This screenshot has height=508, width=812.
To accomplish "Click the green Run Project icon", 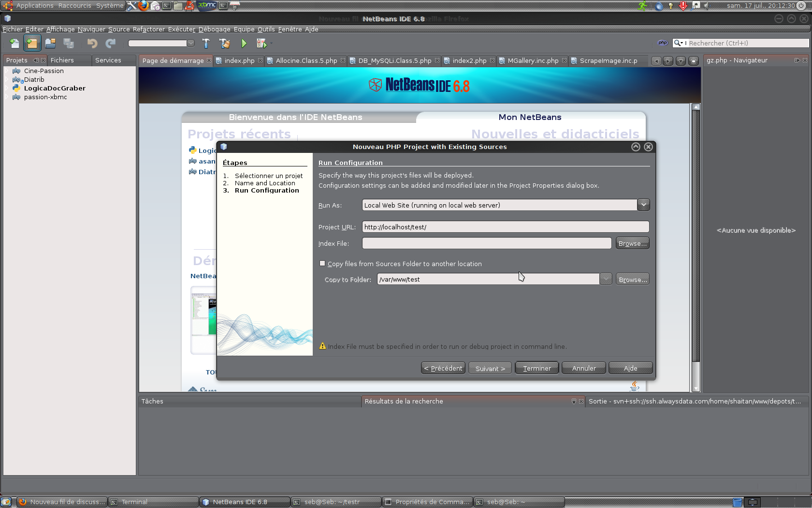I will coord(244,43).
